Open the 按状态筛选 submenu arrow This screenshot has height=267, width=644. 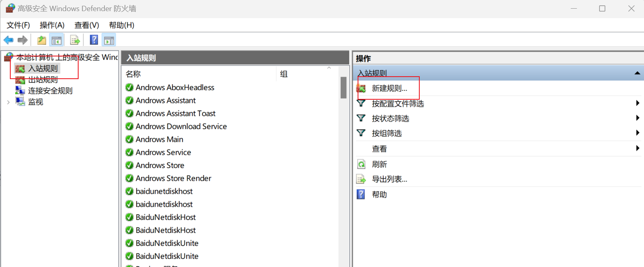pyautogui.click(x=638, y=118)
